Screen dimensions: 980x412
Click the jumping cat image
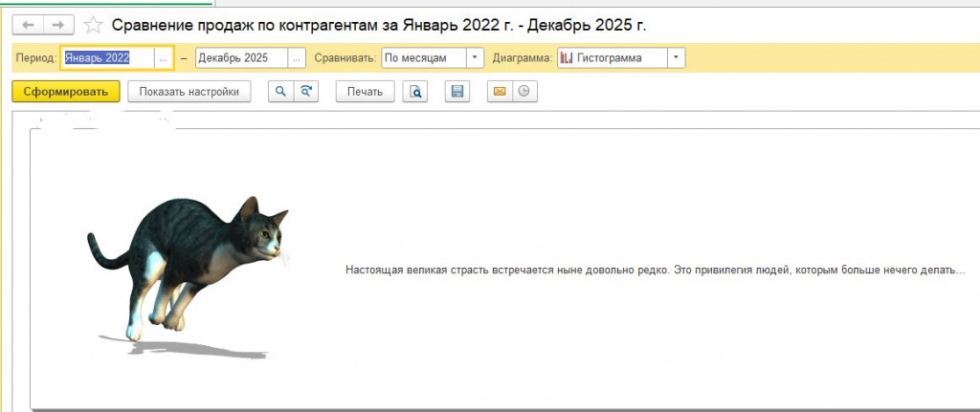(189, 277)
